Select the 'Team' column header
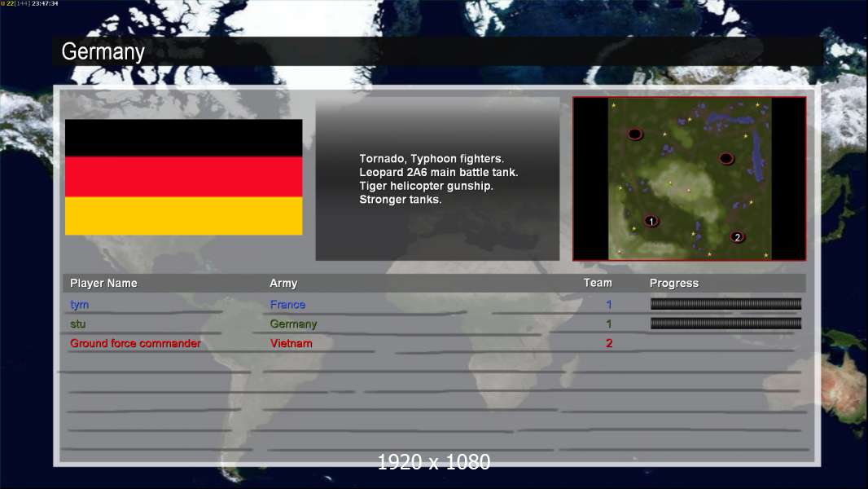 click(x=598, y=283)
